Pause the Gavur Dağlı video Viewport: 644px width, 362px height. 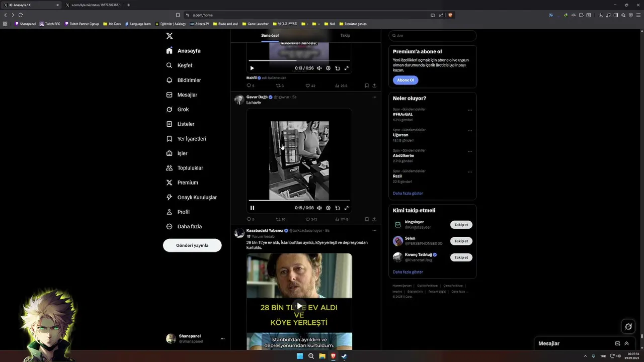click(252, 208)
